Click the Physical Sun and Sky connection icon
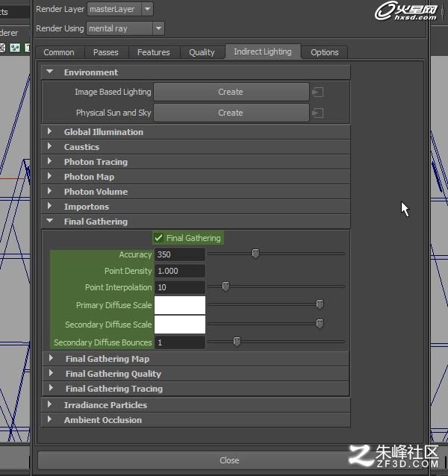Viewport: 448px width, 476px height. point(317,113)
